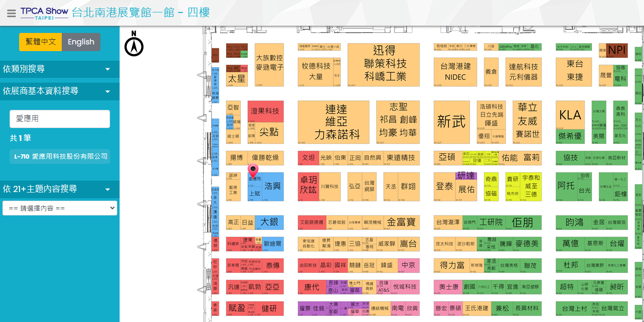644x322 pixels.
Task: Click the 泰傳 booth
Action: click(273, 265)
